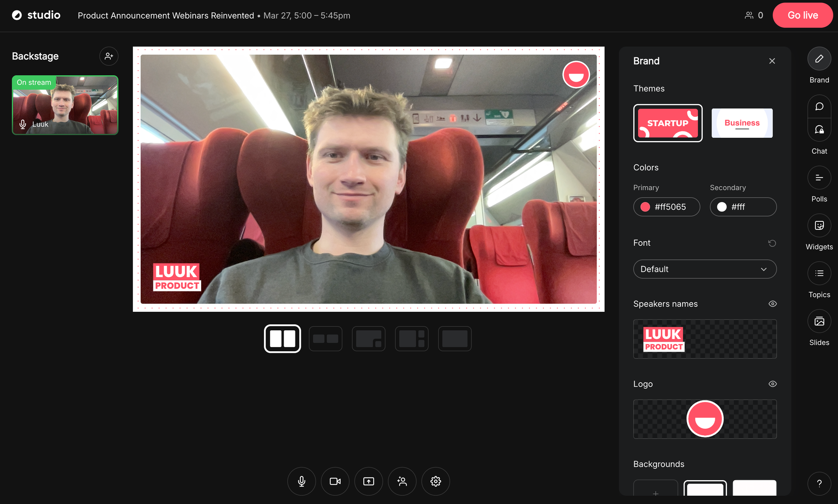This screenshot has height=504, width=838.
Task: Open the Polls sidebar panel
Action: click(819, 178)
